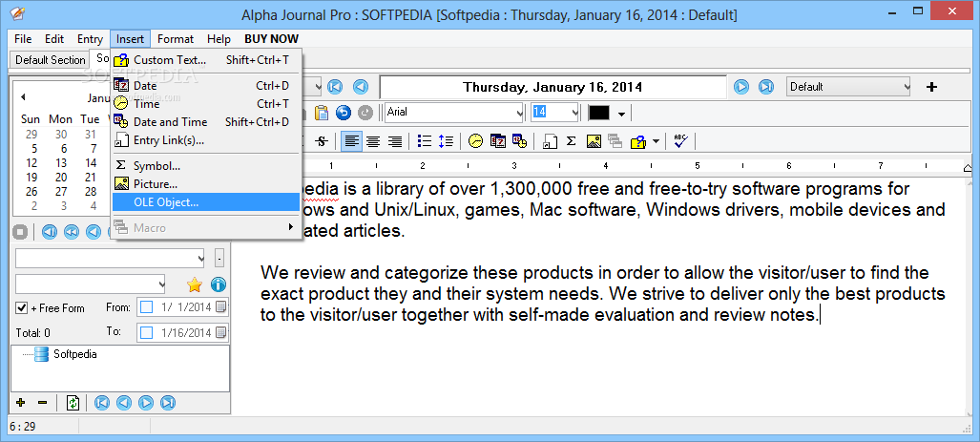Image resolution: width=980 pixels, height=442 pixels.
Task: Choose Symbol... from the Insert menu
Action: pyautogui.click(x=206, y=166)
